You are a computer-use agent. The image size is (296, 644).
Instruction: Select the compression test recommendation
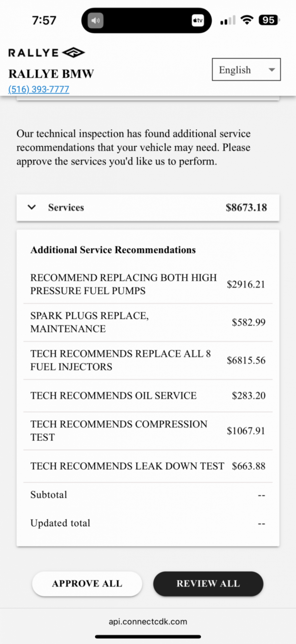[x=148, y=431]
